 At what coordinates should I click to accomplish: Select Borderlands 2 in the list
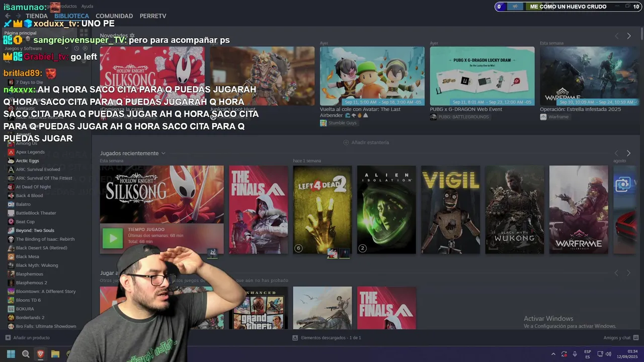30,318
